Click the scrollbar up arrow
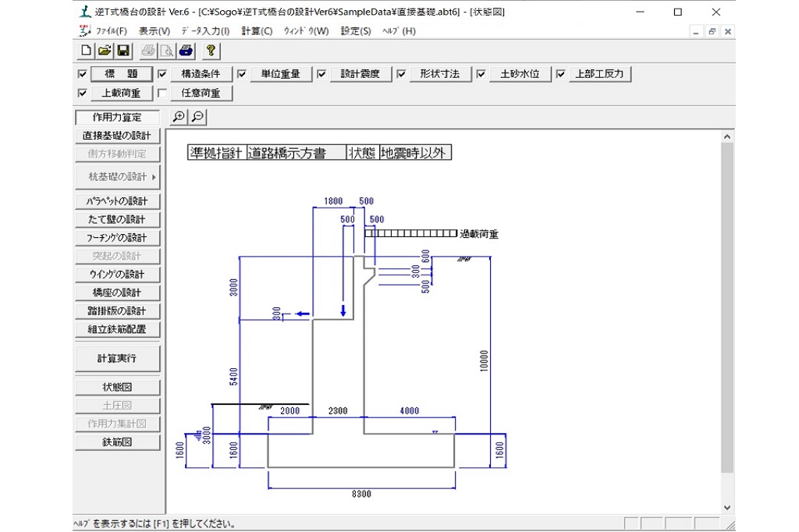This screenshot has height=532, width=799. point(727,137)
